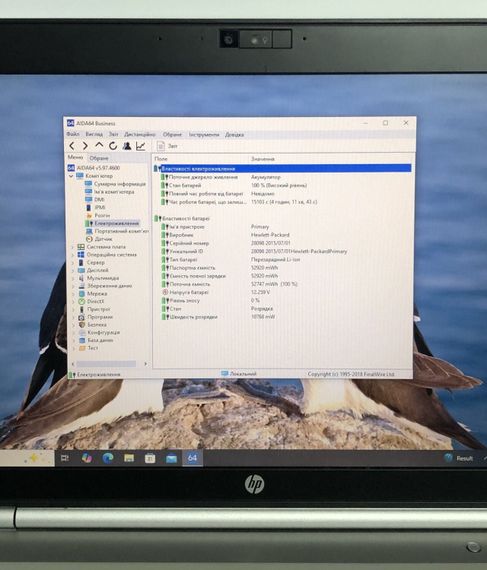Select the Тест folder icon in tree
The height and width of the screenshot is (570, 487).
pos(82,348)
